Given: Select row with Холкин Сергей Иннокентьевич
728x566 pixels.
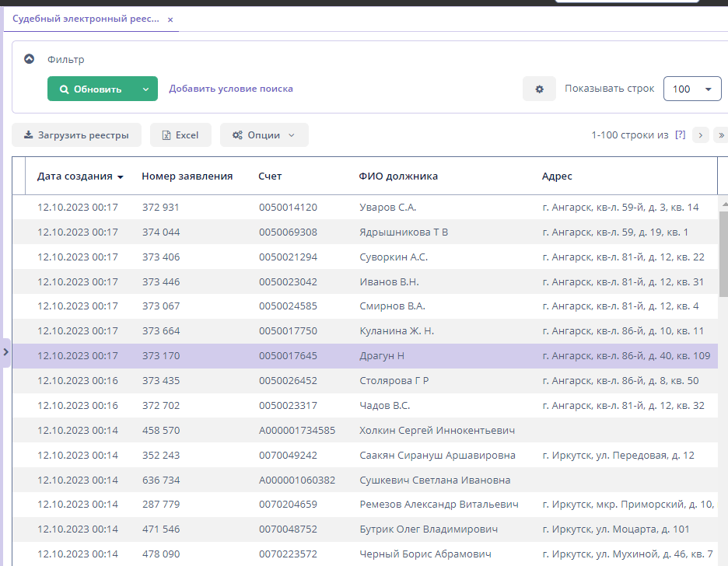Looking at the screenshot, I should (x=436, y=430).
